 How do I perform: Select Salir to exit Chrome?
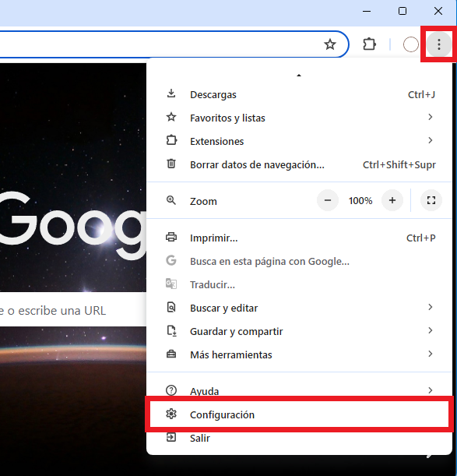299,438
